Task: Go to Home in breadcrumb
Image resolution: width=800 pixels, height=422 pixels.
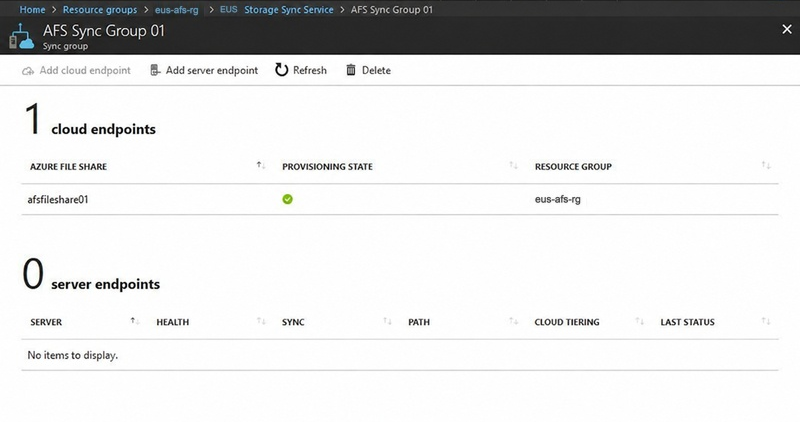Action: tap(32, 9)
